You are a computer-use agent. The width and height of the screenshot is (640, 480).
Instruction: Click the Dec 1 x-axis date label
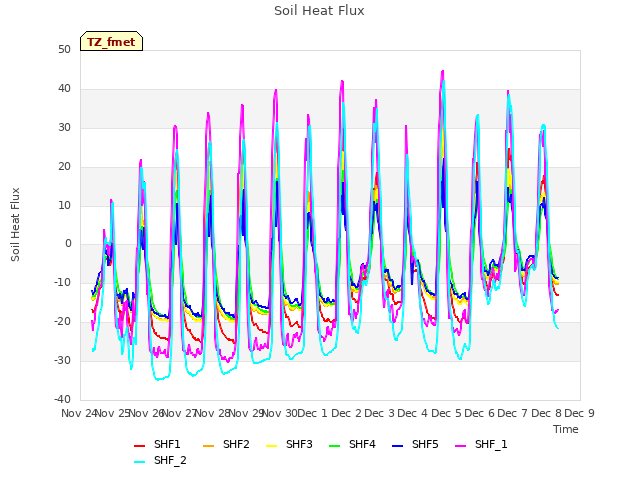point(313,413)
